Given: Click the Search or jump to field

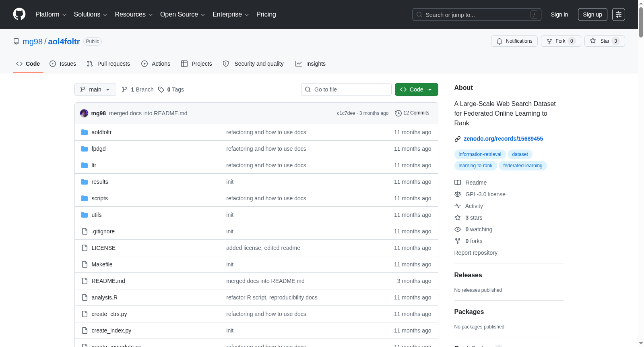Looking at the screenshot, I should tap(477, 15).
